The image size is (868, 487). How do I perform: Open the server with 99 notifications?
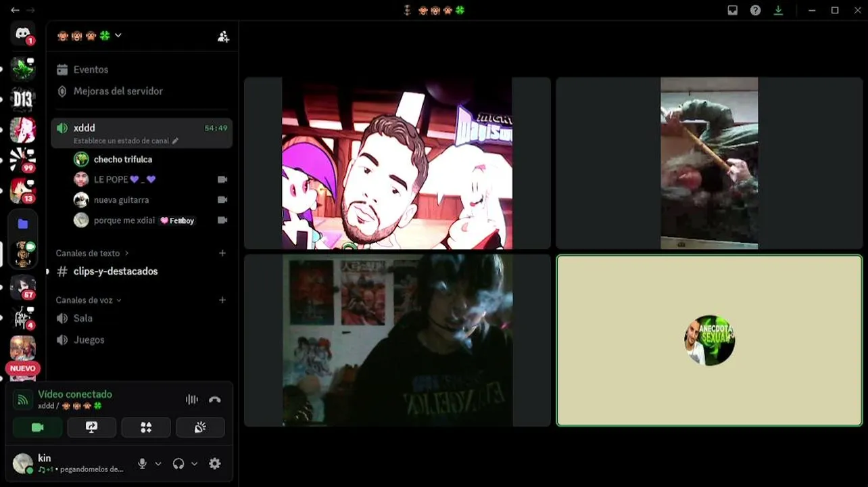tap(23, 160)
